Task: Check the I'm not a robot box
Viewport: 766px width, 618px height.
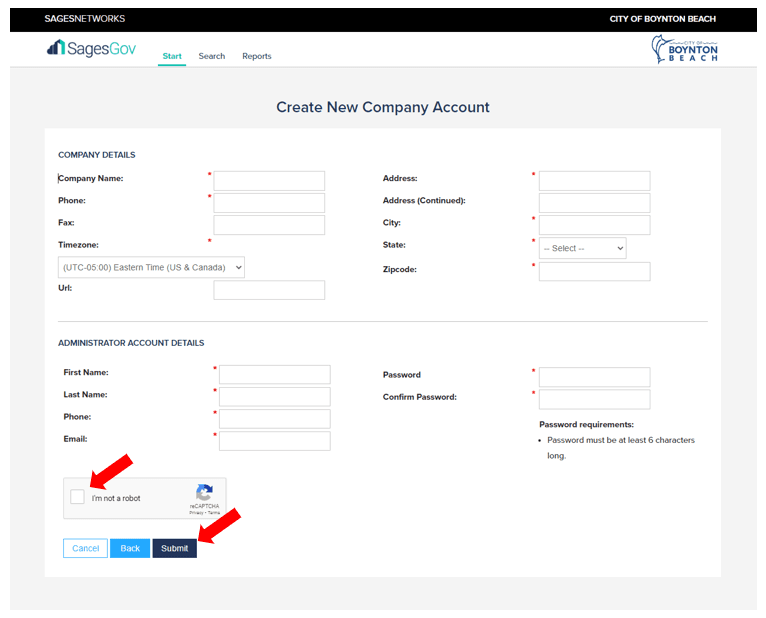Action: (78, 497)
